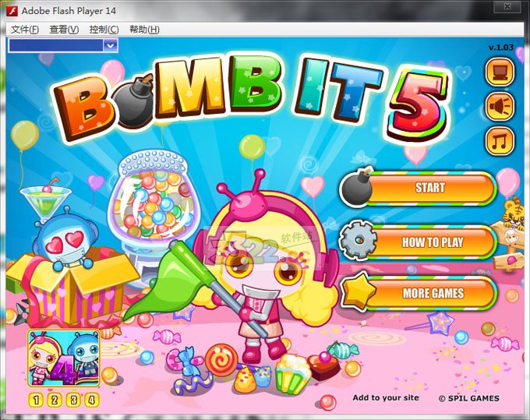
Task: Start the game with the START button
Action: click(x=430, y=188)
